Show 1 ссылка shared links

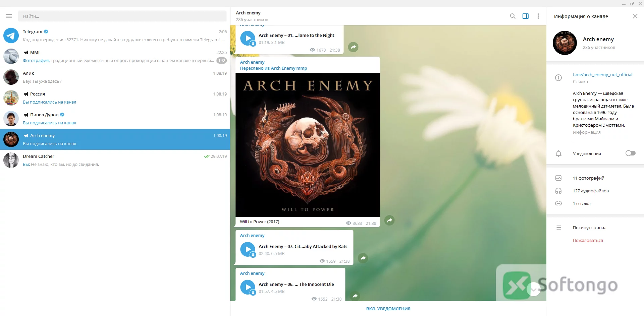click(582, 203)
